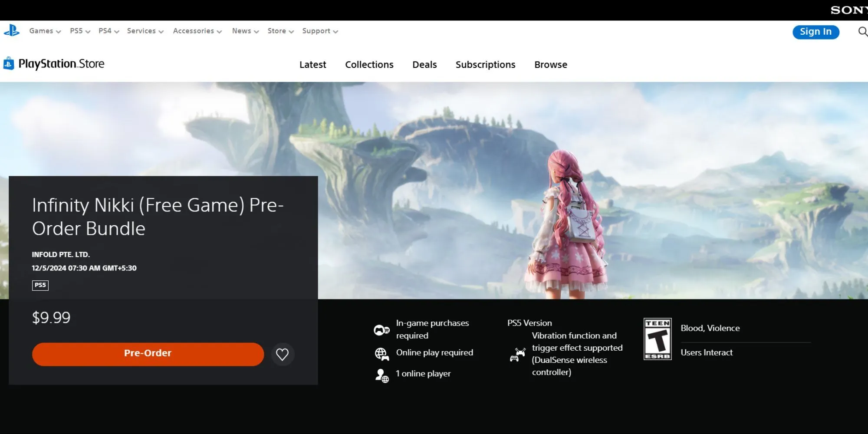Click the PlayStation Store text logo
This screenshot has width=868, height=434.
(61, 64)
